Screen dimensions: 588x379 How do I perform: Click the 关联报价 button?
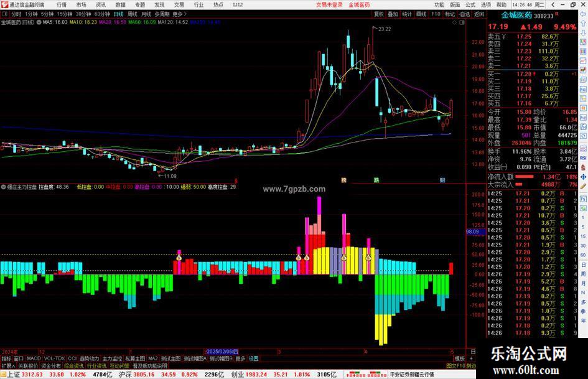[28, 366]
